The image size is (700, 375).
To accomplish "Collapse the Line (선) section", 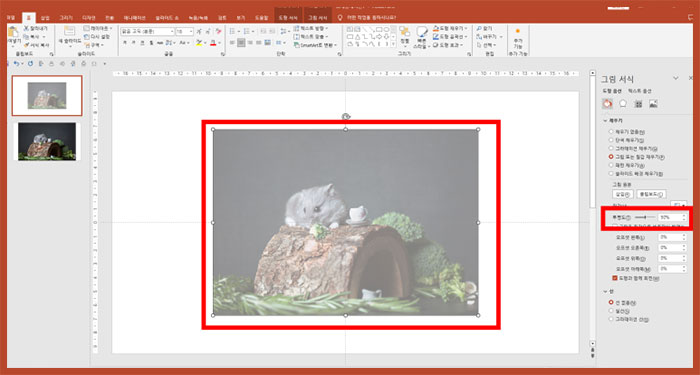I will [x=605, y=291].
